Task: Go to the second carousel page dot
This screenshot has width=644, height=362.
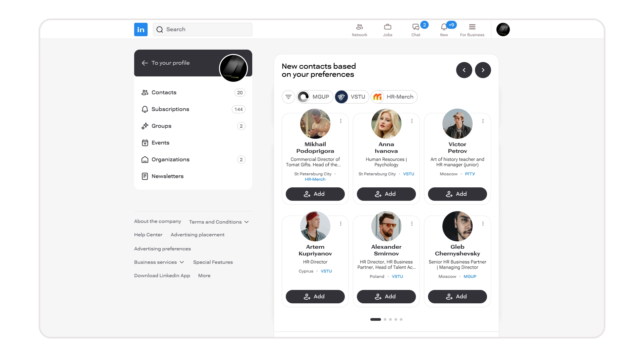Action: (385, 319)
